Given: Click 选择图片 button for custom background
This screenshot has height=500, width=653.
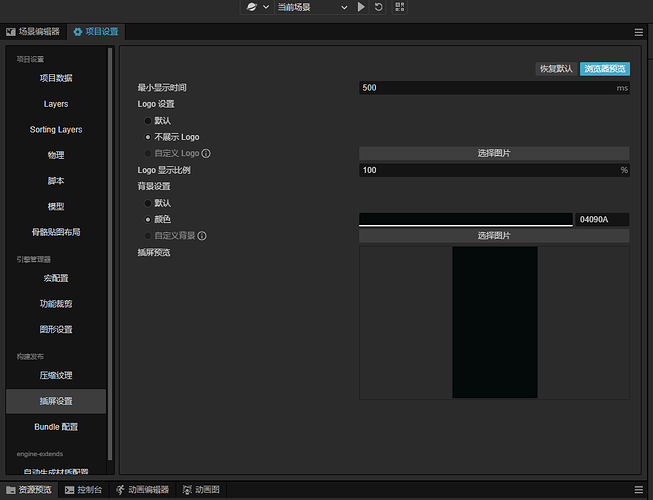Looking at the screenshot, I should click(494, 236).
